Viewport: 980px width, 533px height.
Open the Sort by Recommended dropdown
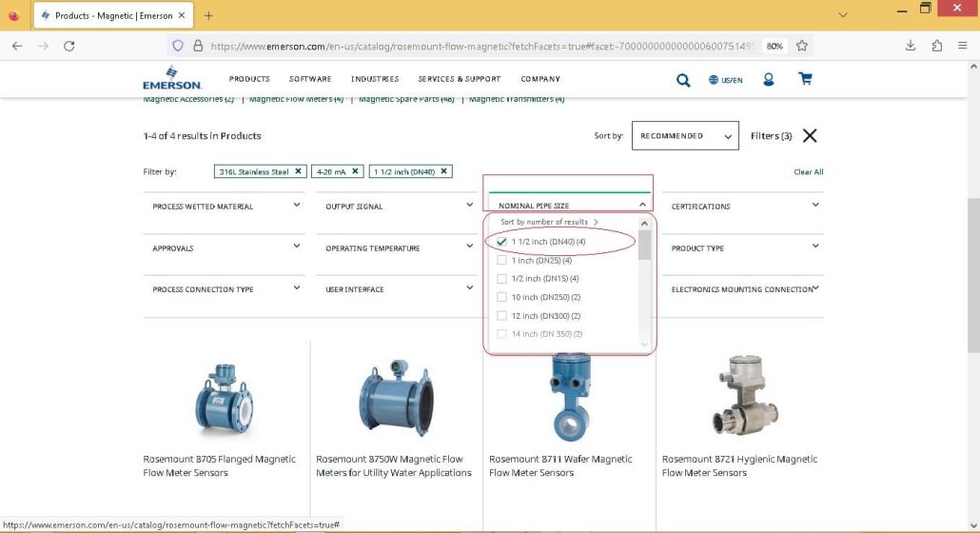point(685,135)
